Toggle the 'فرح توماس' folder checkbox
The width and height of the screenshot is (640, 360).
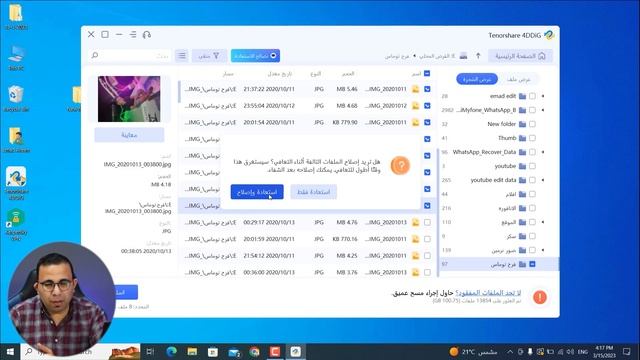click(x=532, y=264)
